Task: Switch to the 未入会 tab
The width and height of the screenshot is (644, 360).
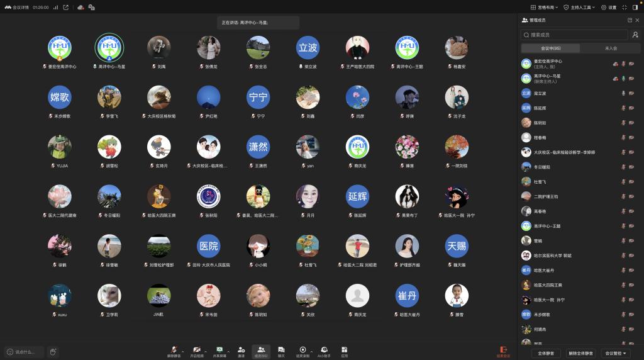Action: (x=610, y=48)
